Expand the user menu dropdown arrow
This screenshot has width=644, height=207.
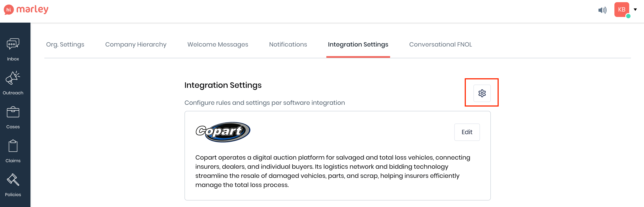click(x=635, y=10)
